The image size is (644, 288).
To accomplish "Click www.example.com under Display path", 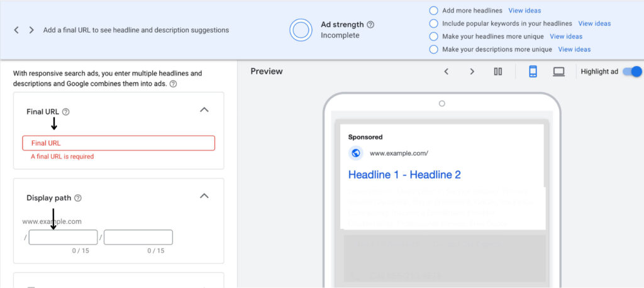I will 52,221.
